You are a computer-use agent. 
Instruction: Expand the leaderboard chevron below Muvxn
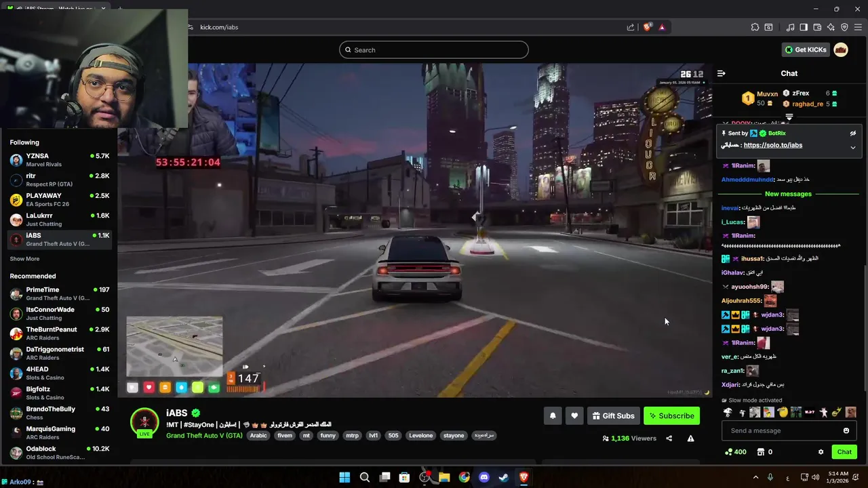789,117
